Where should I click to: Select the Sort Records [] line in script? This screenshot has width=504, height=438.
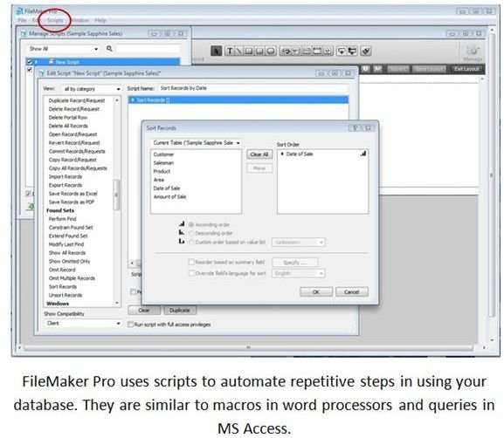(x=238, y=99)
